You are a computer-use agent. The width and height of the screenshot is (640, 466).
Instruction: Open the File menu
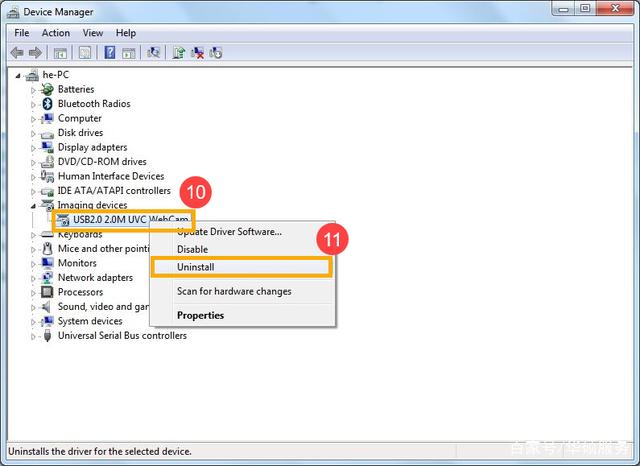point(22,33)
